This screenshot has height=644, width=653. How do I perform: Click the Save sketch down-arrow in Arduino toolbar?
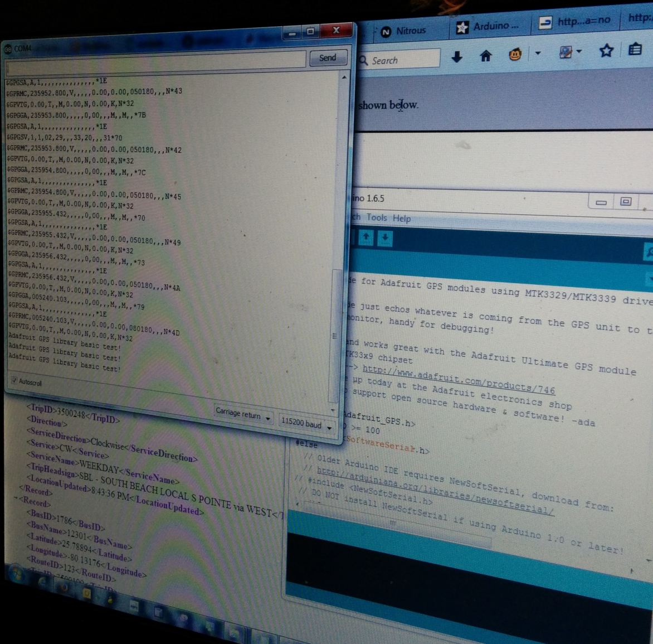coord(384,238)
